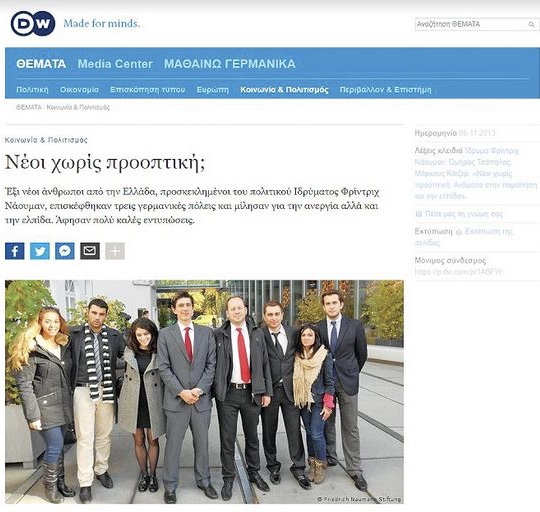Click the DW logo icon
Viewport: 540px width, 512px height.
[x=33, y=23]
